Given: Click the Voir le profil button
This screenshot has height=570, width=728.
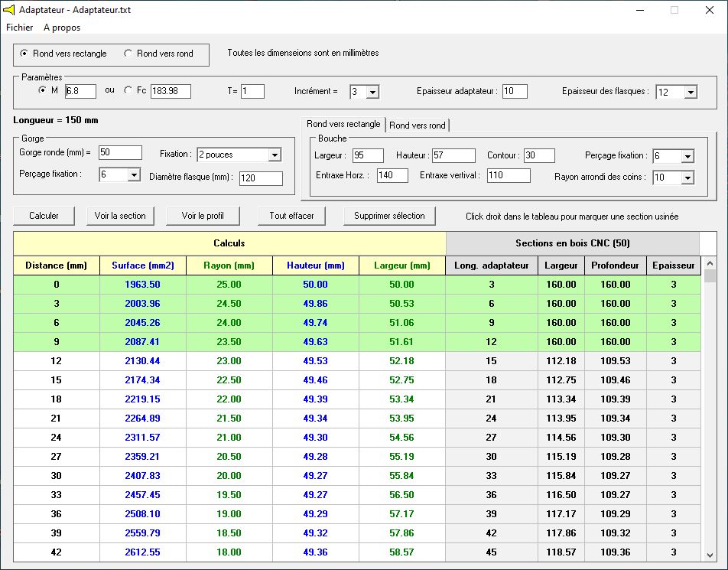Looking at the screenshot, I should (203, 216).
